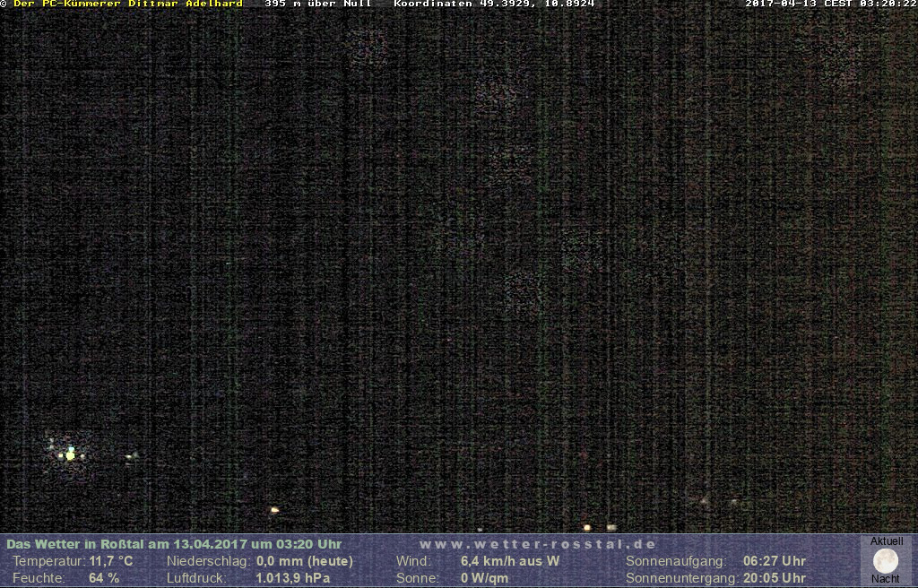
Task: Open the www.wetter-rosstal.de link
Action: click(538, 544)
